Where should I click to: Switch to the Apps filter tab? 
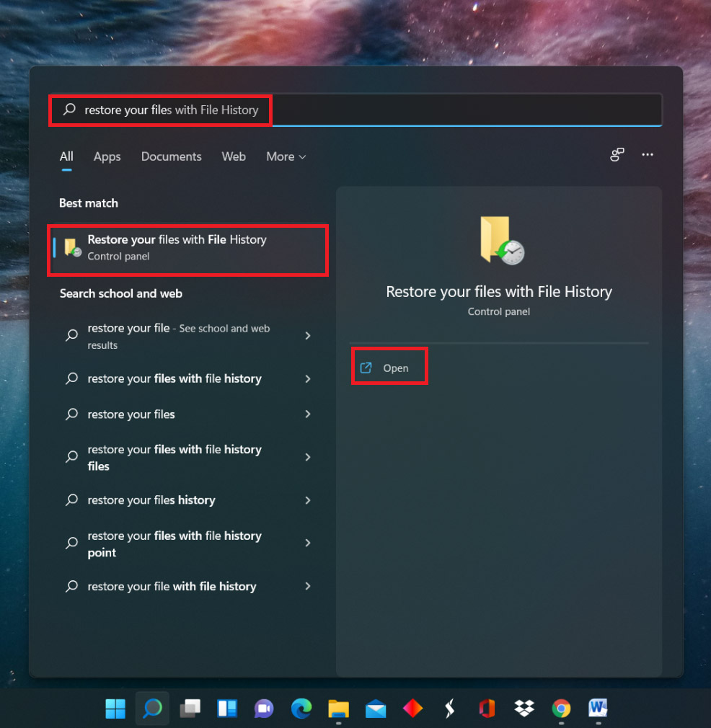(x=107, y=156)
